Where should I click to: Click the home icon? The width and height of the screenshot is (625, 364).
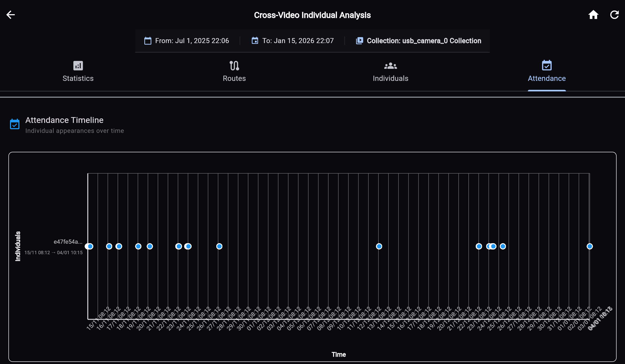(x=594, y=15)
